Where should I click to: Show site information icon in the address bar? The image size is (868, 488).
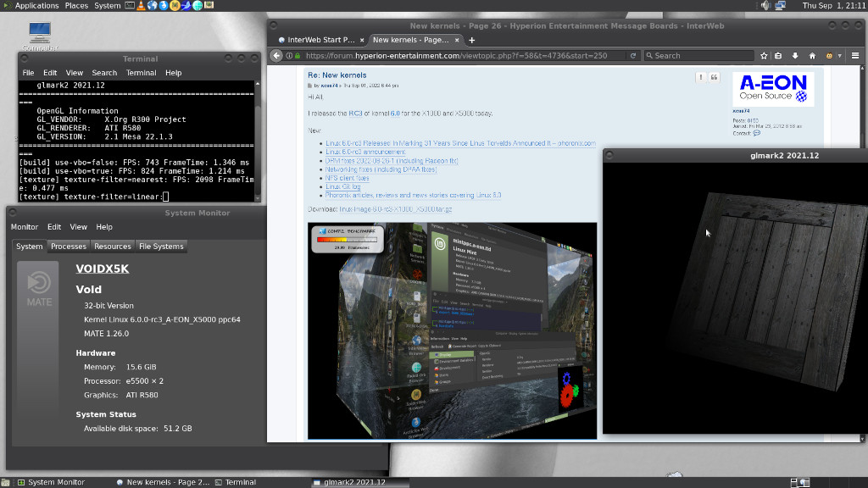click(x=289, y=55)
